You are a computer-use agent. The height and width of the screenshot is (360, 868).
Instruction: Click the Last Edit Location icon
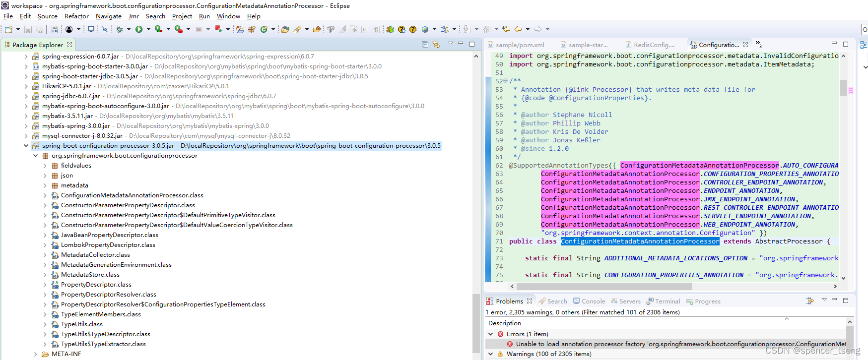pos(506,30)
